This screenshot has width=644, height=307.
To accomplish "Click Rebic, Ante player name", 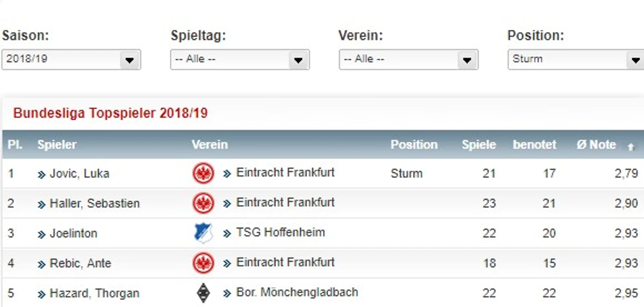I will (x=80, y=263).
